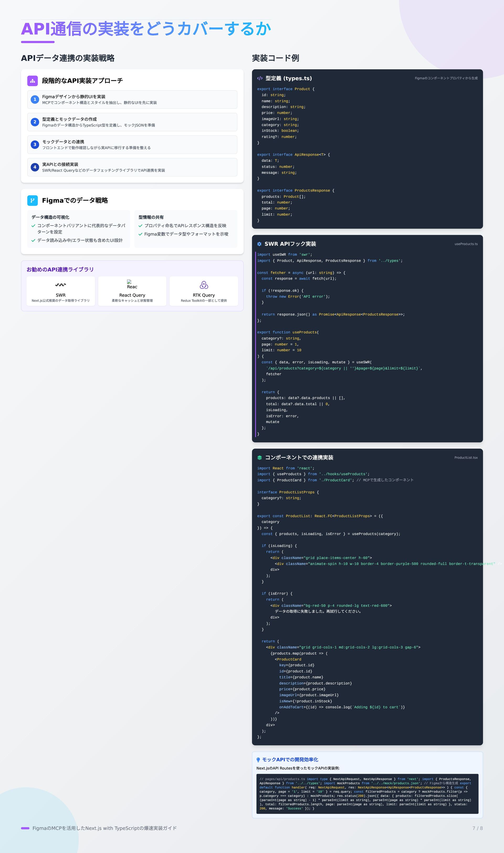Image resolution: width=504 pixels, height=853 pixels.
Task: Click the lightbulb icon beside モックAPIでの開発効率化
Action: (258, 760)
